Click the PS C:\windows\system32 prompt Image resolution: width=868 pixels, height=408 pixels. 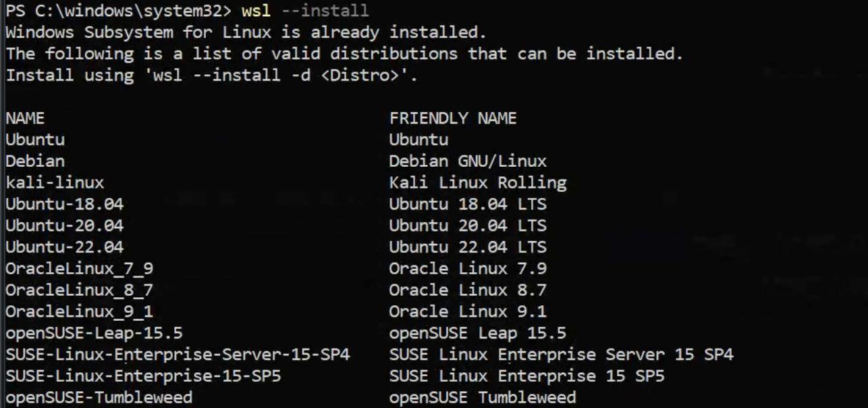pos(128,11)
